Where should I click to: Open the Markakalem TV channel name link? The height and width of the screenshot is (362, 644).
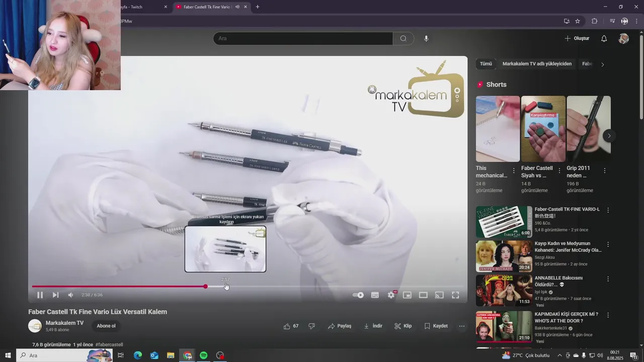(x=64, y=323)
